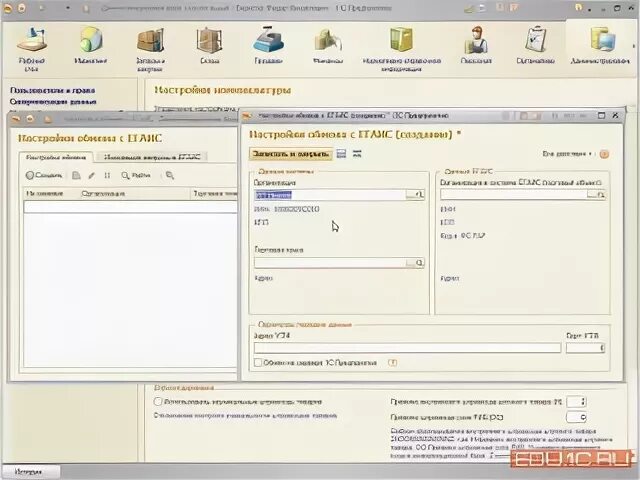640x480 pixels.
Task: Click magnifier button of Торговая точка field
Action: 420,263
